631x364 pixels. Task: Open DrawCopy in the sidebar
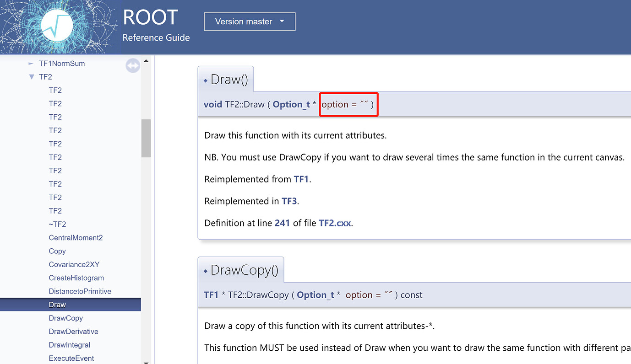pos(65,318)
